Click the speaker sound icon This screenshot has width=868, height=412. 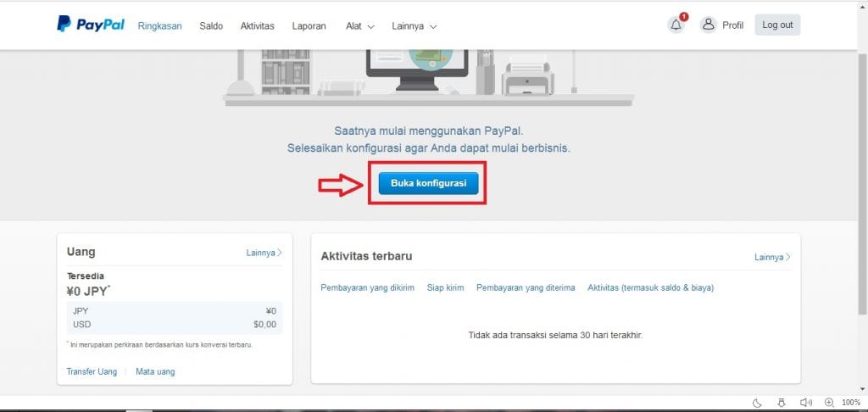806,403
